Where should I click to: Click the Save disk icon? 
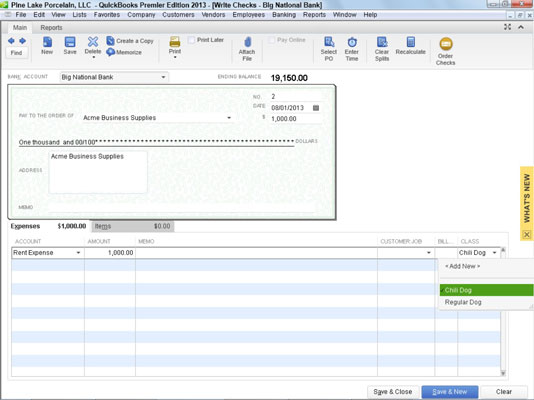[70, 42]
